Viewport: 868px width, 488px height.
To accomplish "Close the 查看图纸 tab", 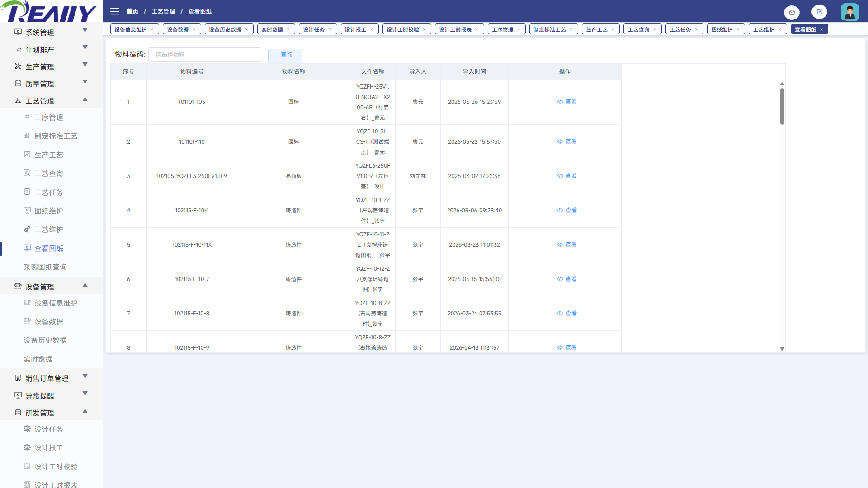I will 821,30.
